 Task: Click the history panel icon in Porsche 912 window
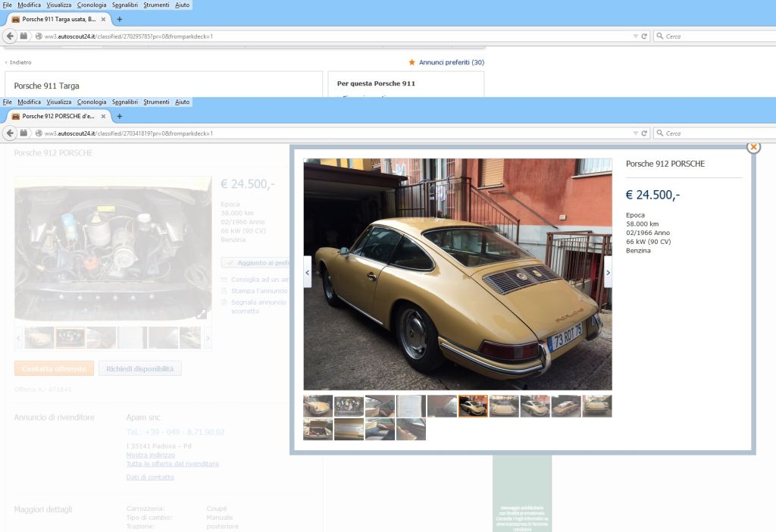click(23, 133)
